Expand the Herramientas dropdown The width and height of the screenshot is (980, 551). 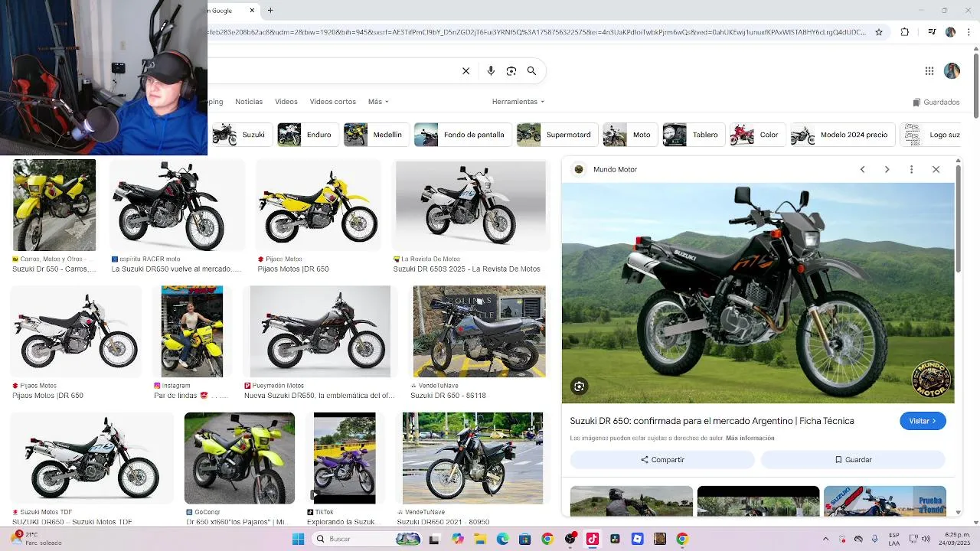tap(518, 102)
